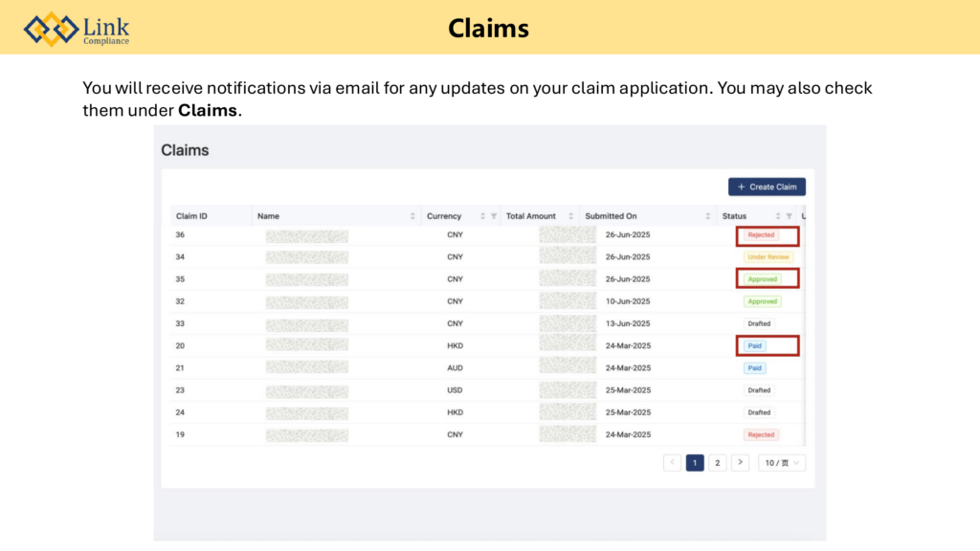Click the Claim ID column header
The height and width of the screenshot is (551, 980).
[191, 216]
